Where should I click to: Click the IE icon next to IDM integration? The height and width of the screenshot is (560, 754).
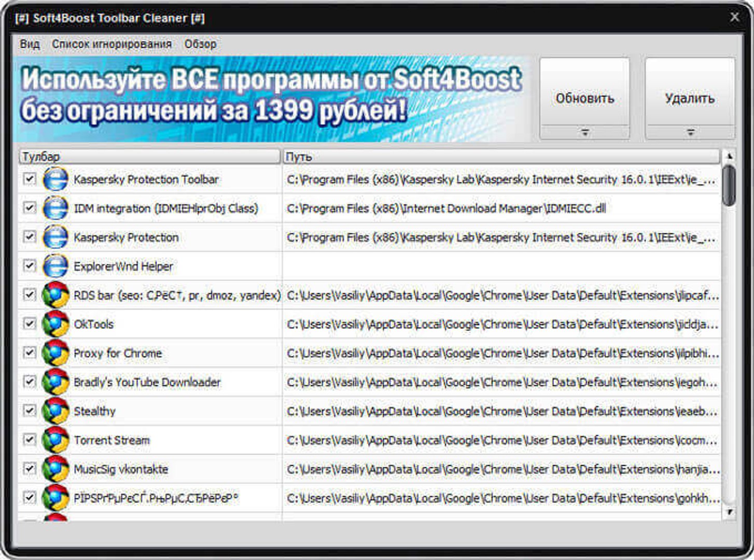point(55,208)
